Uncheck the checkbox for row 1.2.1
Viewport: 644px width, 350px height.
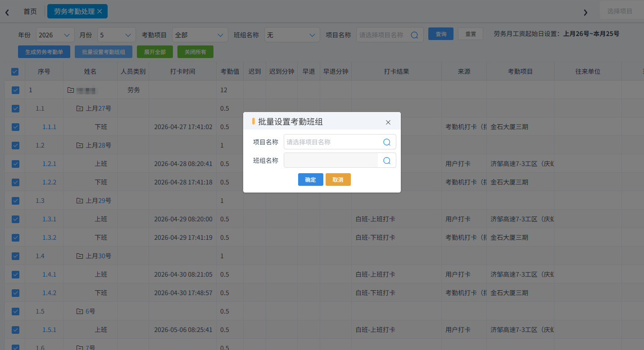[15, 164]
